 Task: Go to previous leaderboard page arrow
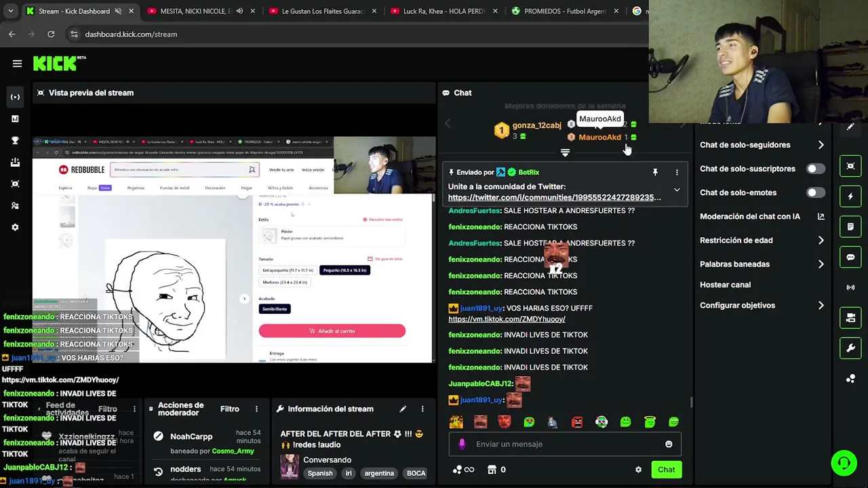pyautogui.click(x=448, y=123)
